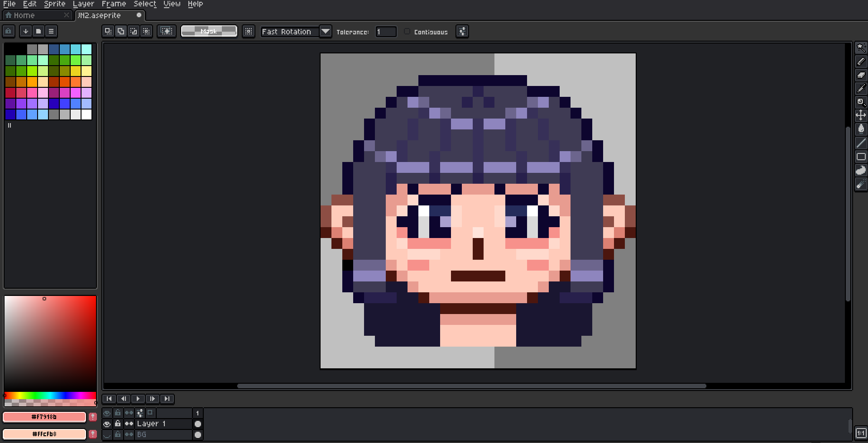868x443 pixels.
Task: Open the palette options menu
Action: tap(51, 31)
